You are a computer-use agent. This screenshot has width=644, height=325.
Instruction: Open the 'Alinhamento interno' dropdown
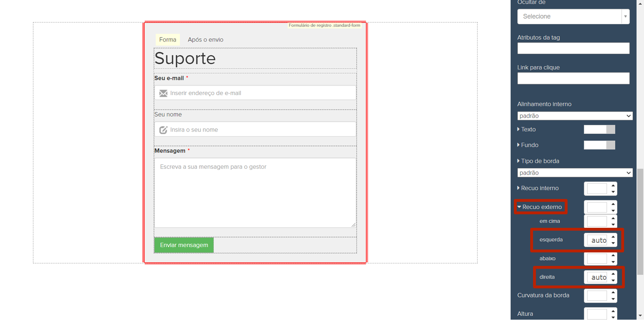(x=575, y=116)
